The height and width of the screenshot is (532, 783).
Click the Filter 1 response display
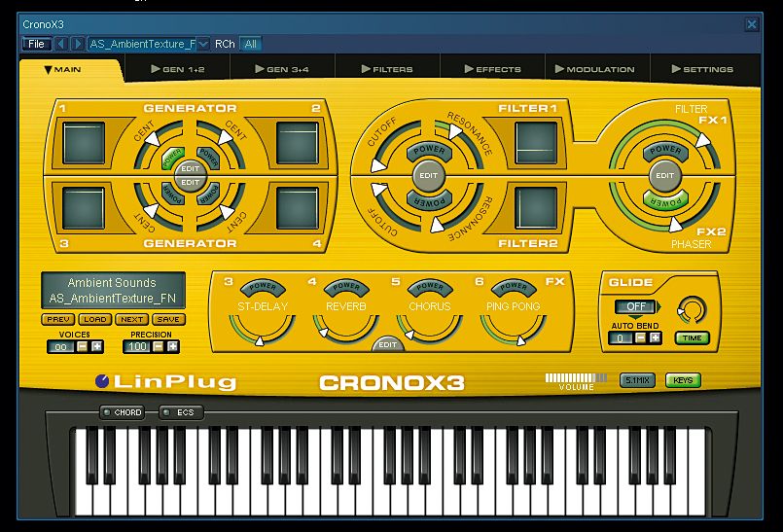[x=536, y=143]
